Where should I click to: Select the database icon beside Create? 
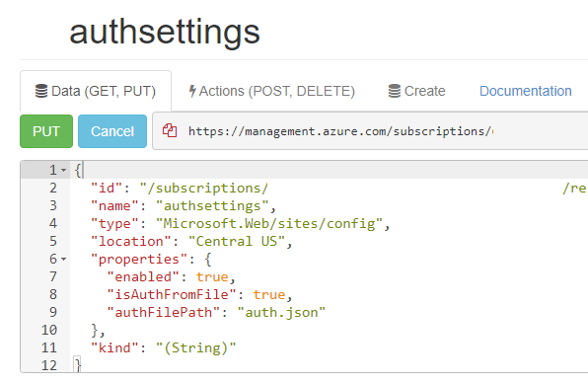point(394,91)
